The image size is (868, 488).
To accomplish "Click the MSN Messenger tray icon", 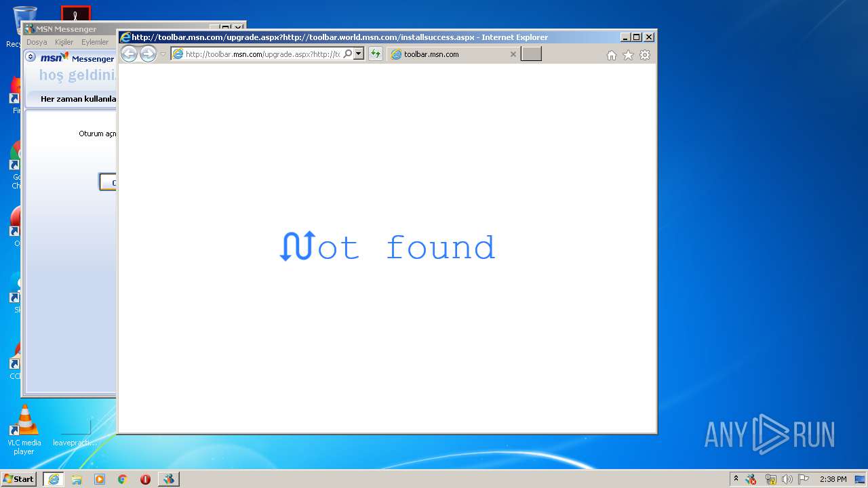I will (x=751, y=479).
